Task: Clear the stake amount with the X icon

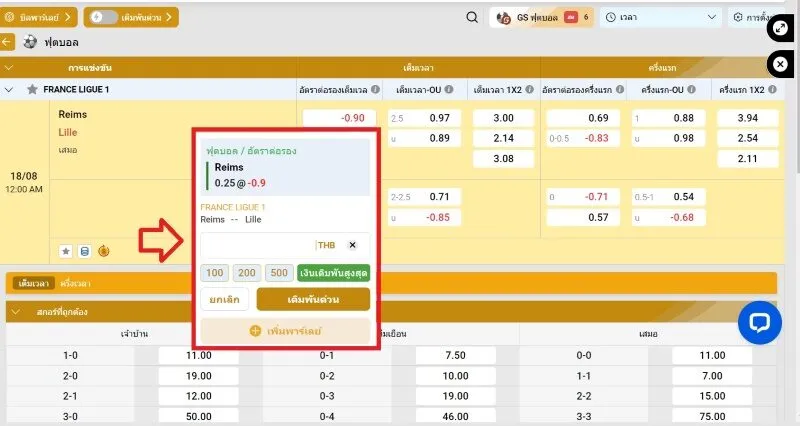Action: pyautogui.click(x=352, y=245)
